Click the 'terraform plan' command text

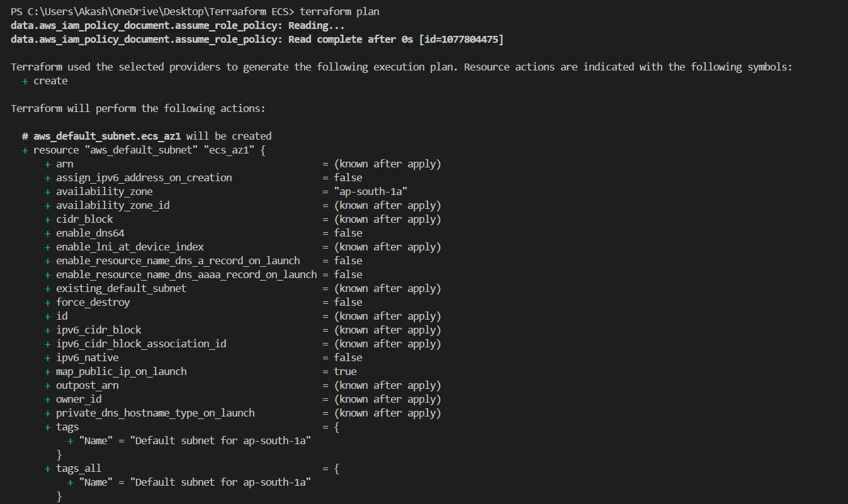(x=339, y=12)
